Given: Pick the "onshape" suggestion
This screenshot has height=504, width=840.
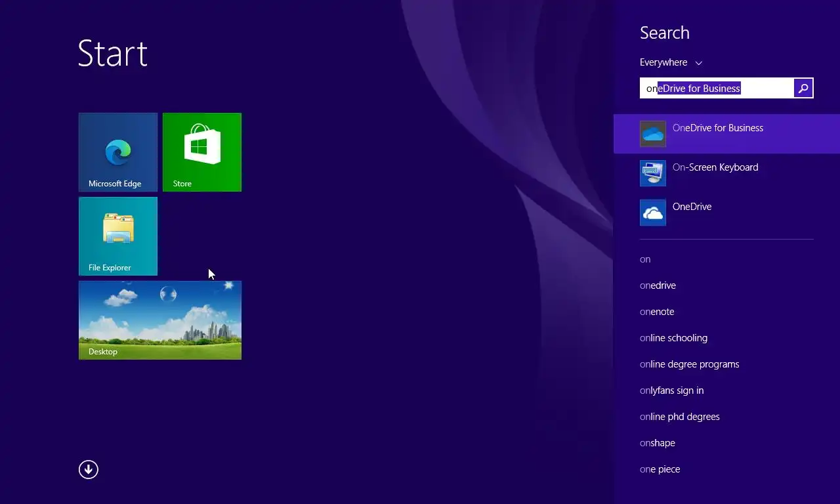Looking at the screenshot, I should pyautogui.click(x=657, y=443).
